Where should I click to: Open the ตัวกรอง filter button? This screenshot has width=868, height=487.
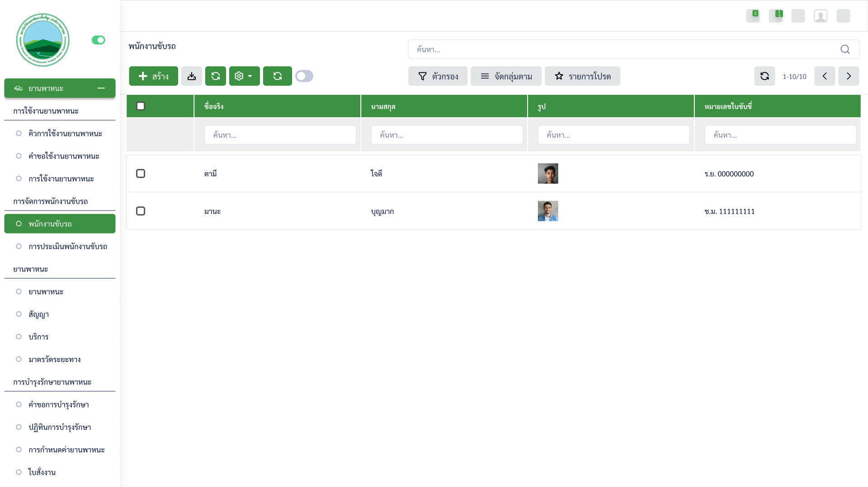pyautogui.click(x=438, y=76)
